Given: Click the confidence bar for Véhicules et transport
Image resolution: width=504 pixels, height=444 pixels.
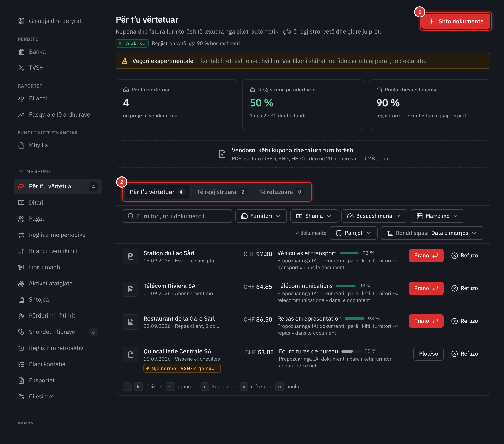Looking at the screenshot, I should (349, 253).
